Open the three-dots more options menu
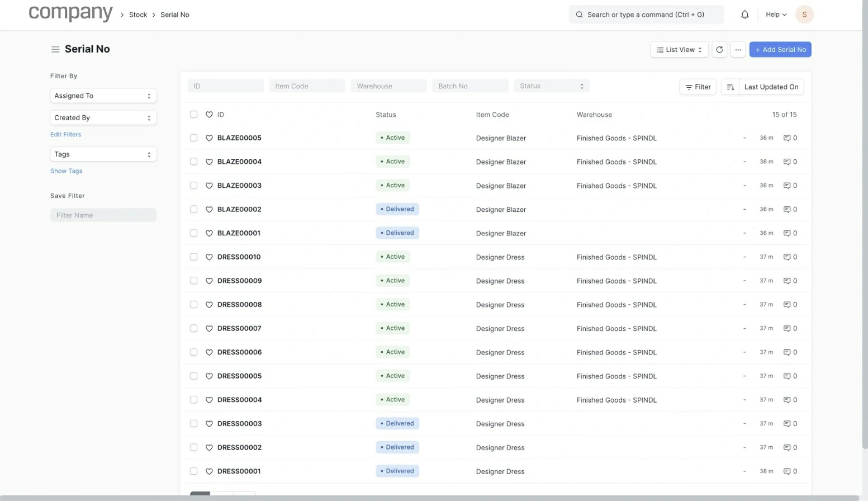The height and width of the screenshot is (501, 868). coord(738,50)
